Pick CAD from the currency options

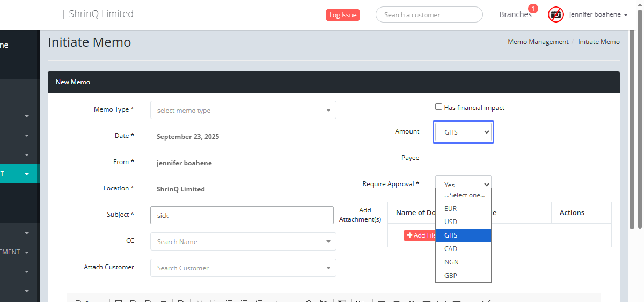pos(451,249)
